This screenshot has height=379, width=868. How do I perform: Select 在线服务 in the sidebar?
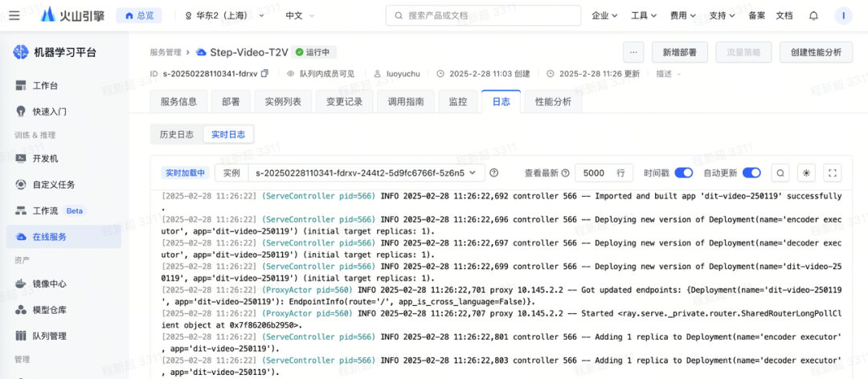[63, 237]
